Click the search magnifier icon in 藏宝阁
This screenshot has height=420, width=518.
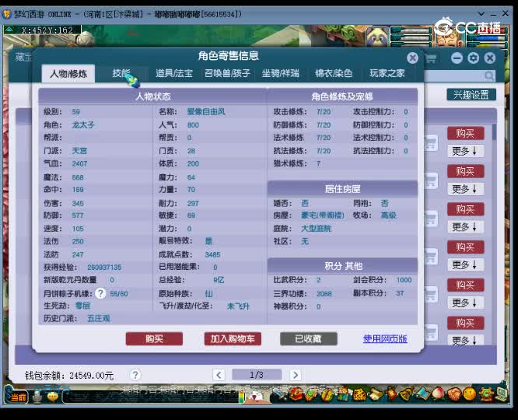click(x=489, y=76)
